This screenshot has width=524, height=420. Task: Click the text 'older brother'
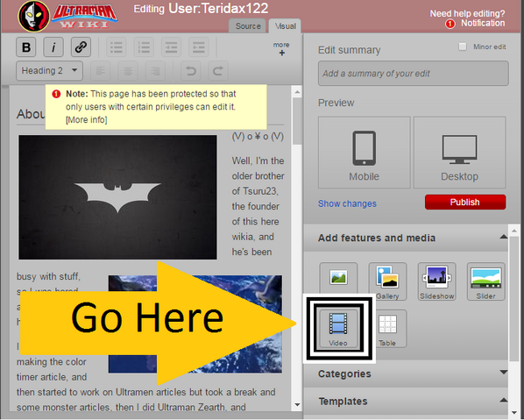click(x=258, y=176)
